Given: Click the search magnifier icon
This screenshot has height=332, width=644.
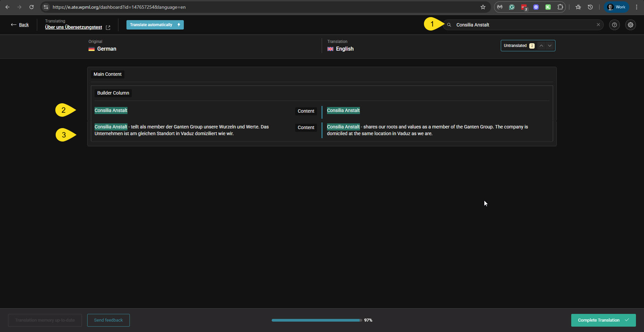Looking at the screenshot, I should point(449,25).
